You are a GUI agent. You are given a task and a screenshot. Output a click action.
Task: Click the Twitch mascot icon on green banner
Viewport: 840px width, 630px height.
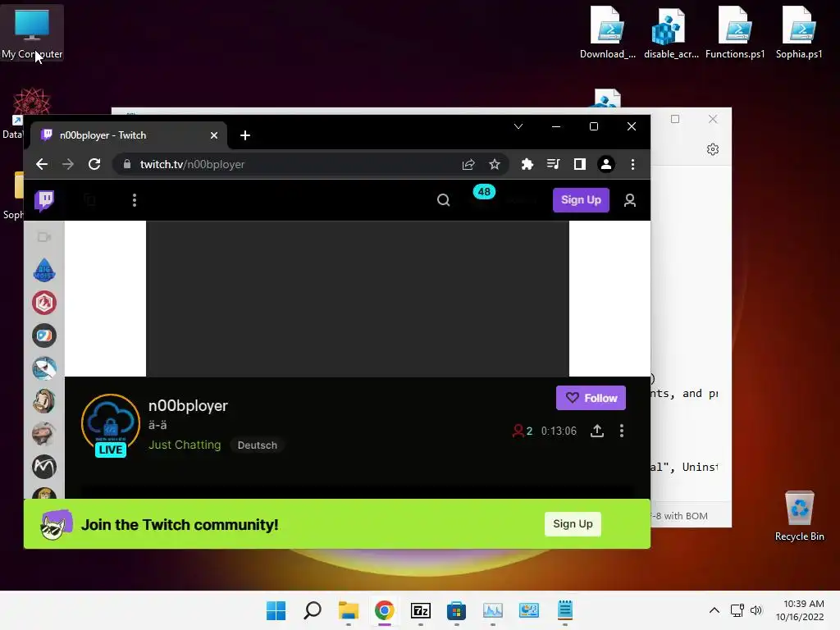[57, 524]
